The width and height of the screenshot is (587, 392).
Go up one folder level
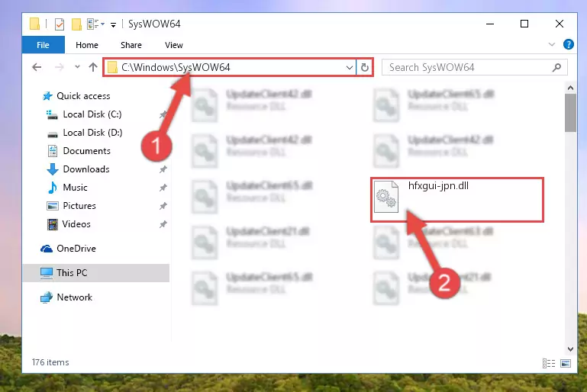point(93,67)
